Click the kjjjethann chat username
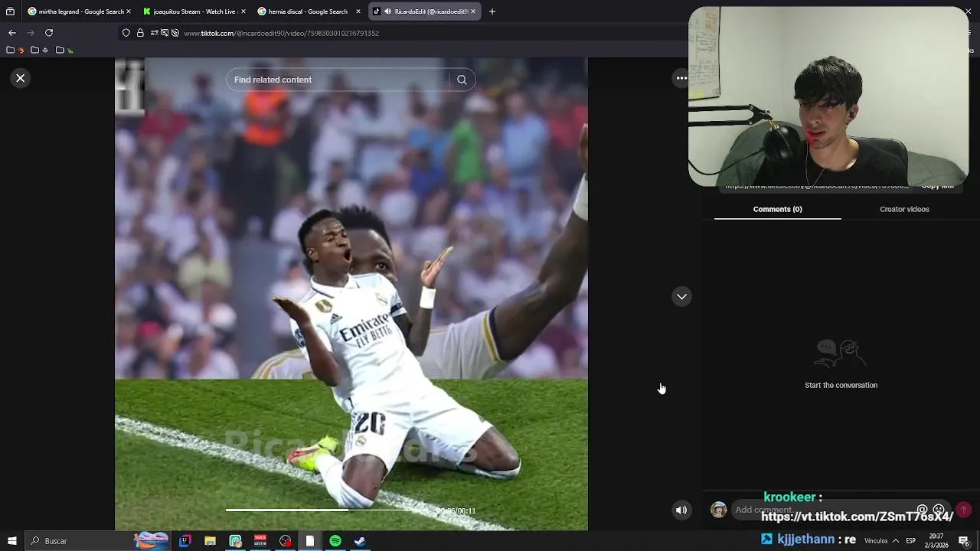 coord(805,540)
